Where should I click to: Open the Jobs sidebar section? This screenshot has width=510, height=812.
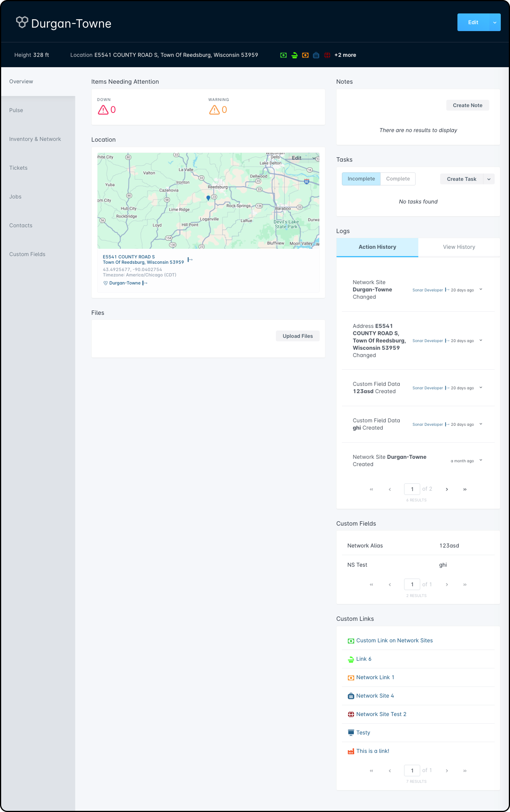coord(15,197)
